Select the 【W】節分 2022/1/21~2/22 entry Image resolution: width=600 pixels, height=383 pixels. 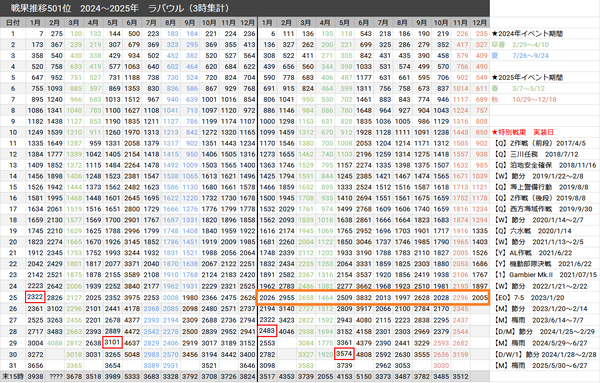coord(539,286)
